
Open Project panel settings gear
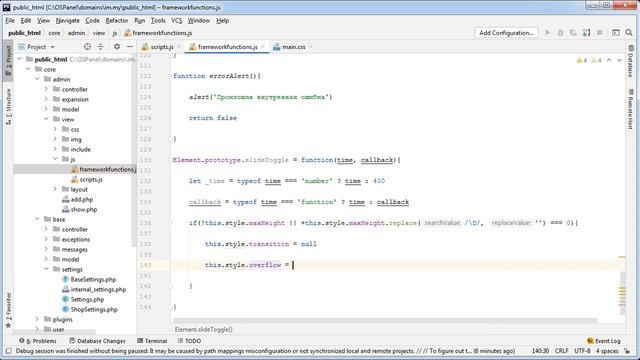point(117,47)
